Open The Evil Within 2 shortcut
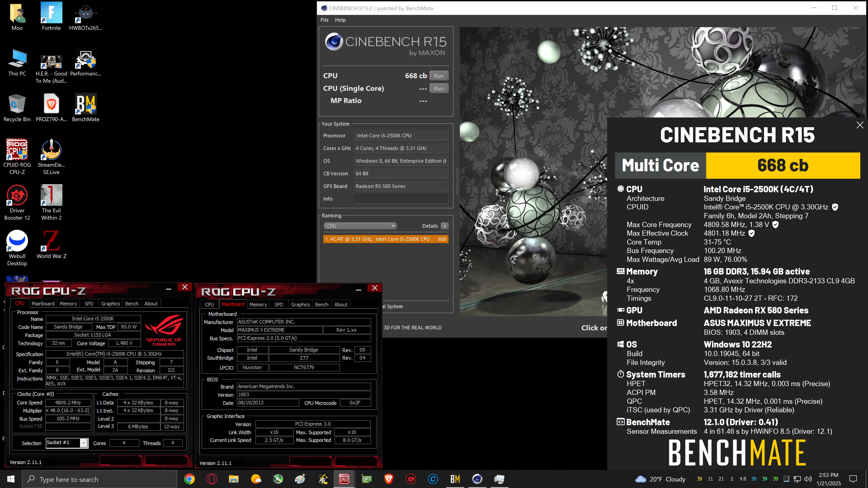 pyautogui.click(x=51, y=202)
